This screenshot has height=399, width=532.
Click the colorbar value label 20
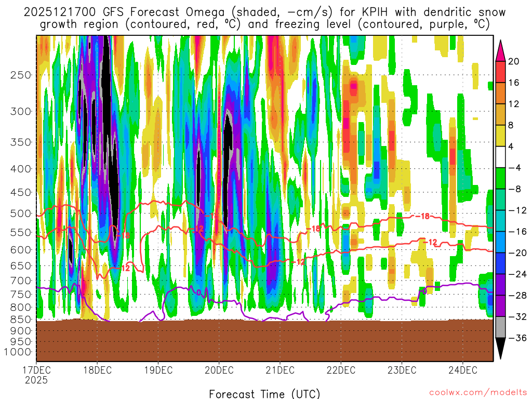pyautogui.click(x=513, y=61)
